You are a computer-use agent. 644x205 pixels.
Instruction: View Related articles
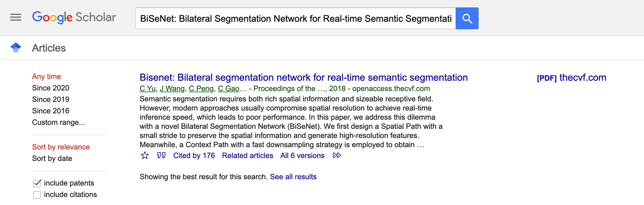tap(247, 155)
